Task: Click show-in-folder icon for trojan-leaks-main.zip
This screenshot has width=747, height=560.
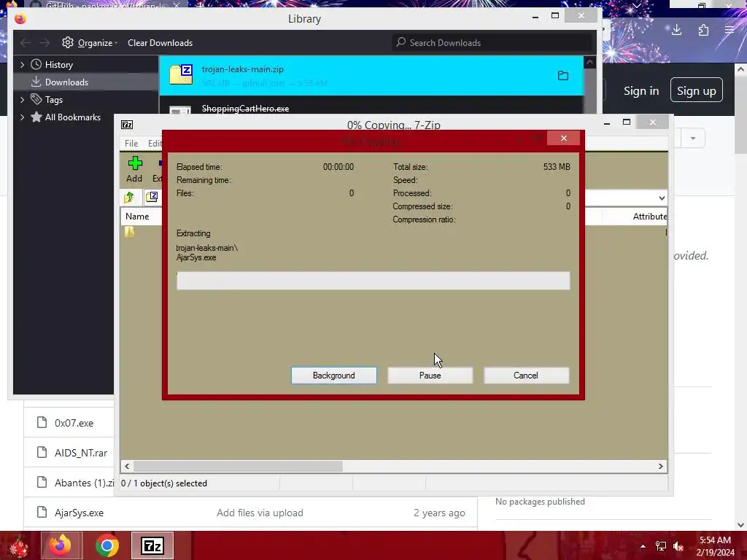Action: 562,76
